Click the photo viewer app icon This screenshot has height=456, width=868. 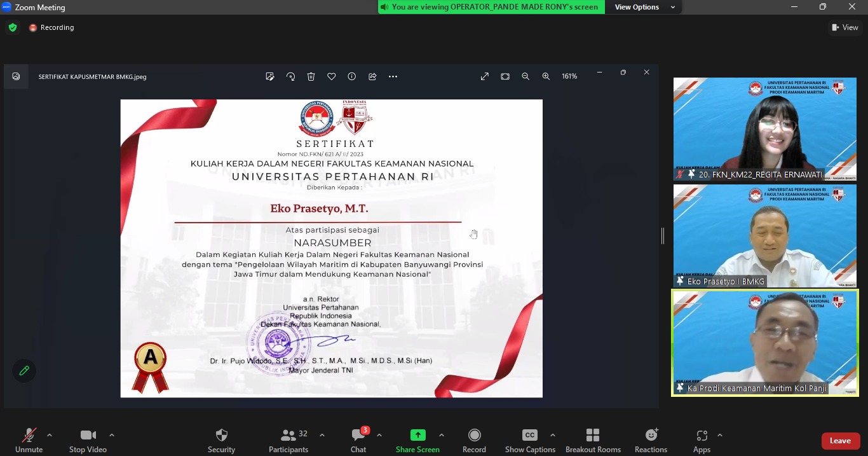point(16,76)
